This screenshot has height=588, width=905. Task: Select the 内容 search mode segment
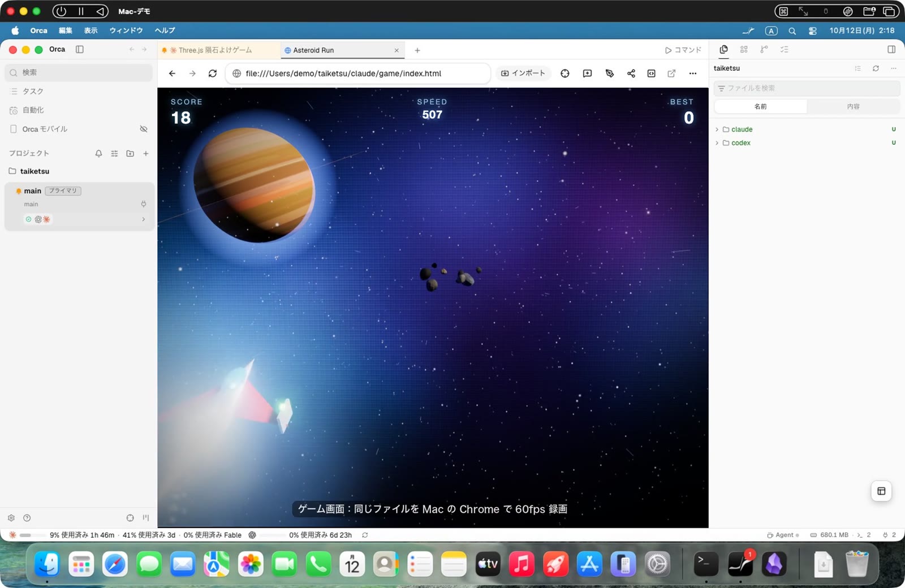coord(853,106)
